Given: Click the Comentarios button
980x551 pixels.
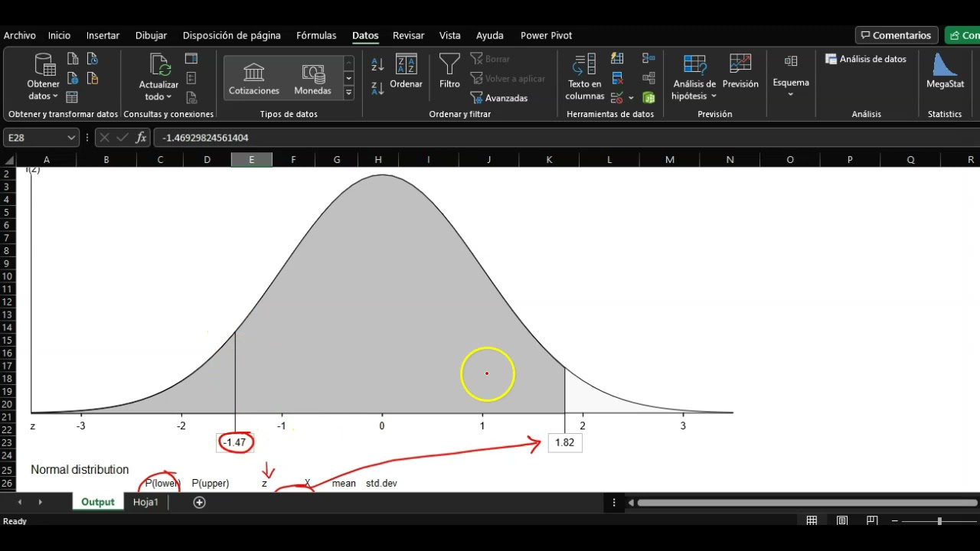Looking at the screenshot, I should point(897,35).
